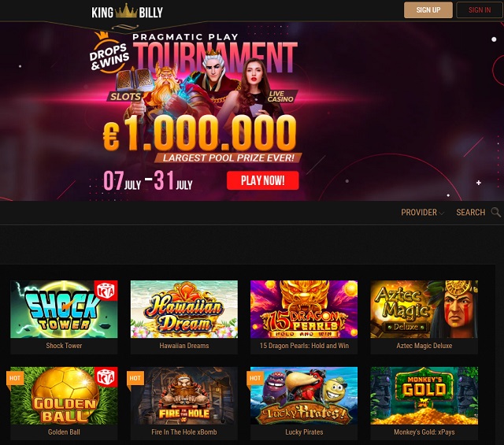Select the Shock Tower title link

pos(64,346)
